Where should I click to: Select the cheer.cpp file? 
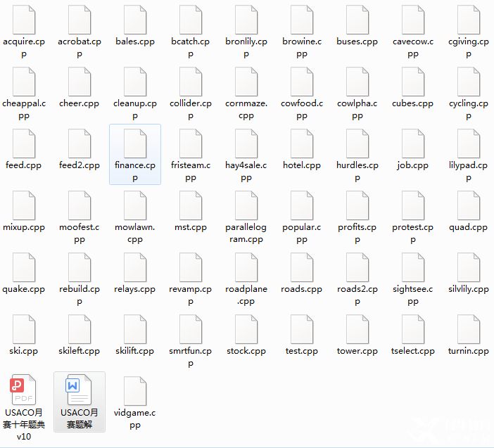79,82
